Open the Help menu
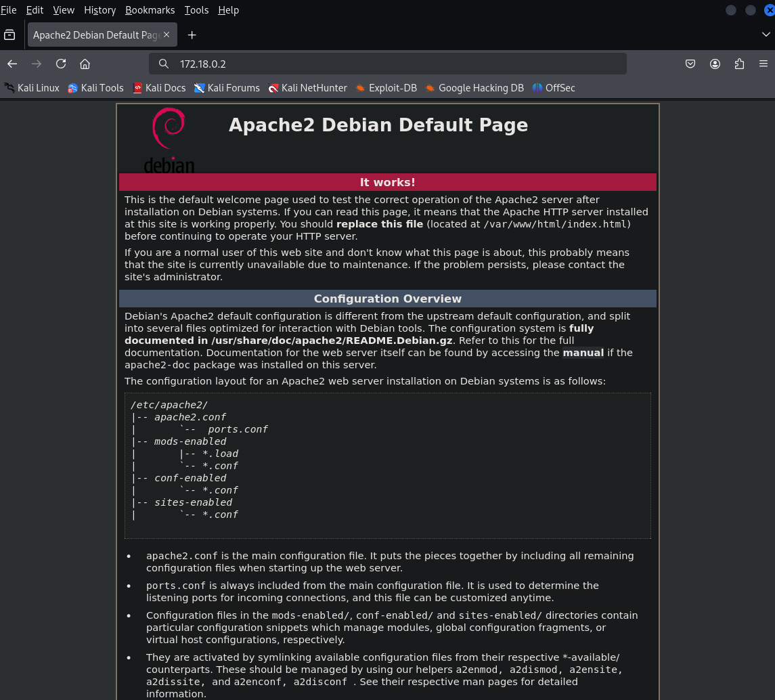This screenshot has width=775, height=700. tap(228, 10)
